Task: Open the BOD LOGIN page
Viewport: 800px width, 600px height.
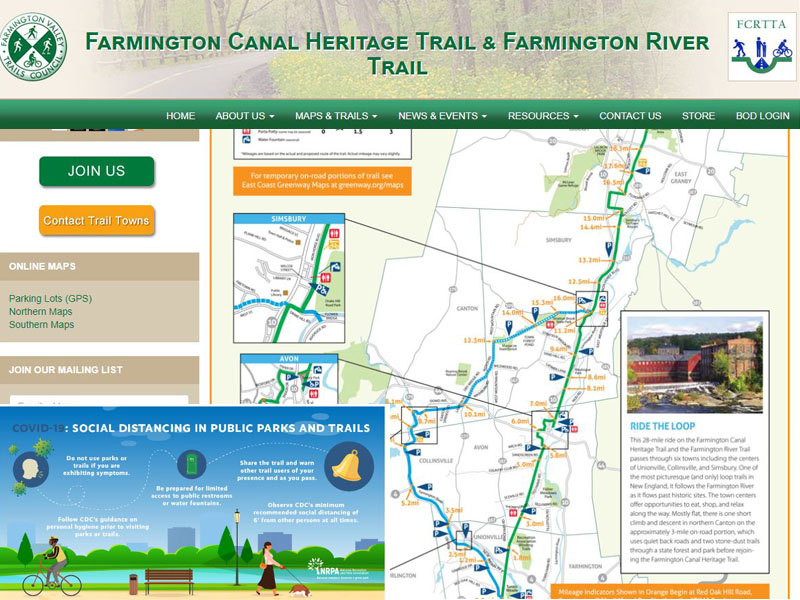Action: 762,116
